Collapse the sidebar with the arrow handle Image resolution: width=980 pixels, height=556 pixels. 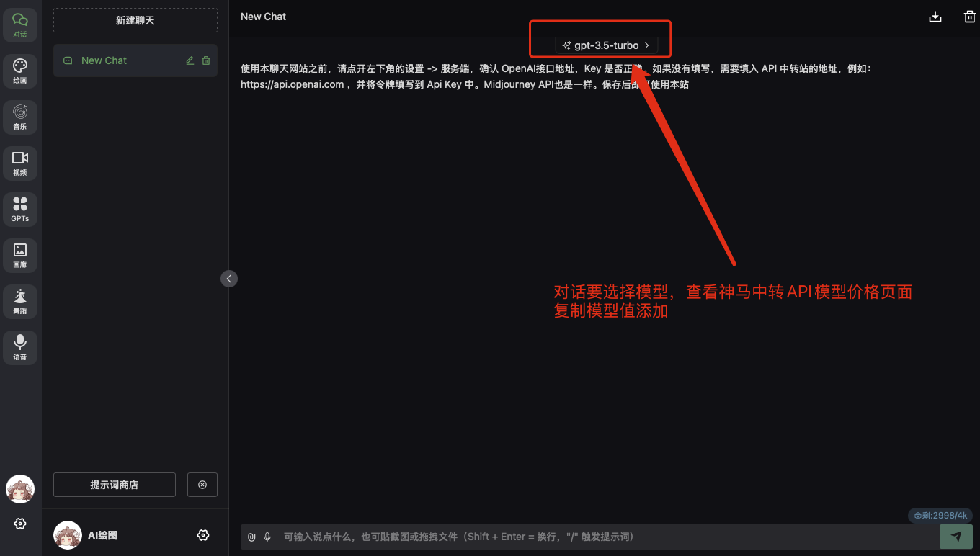(229, 279)
